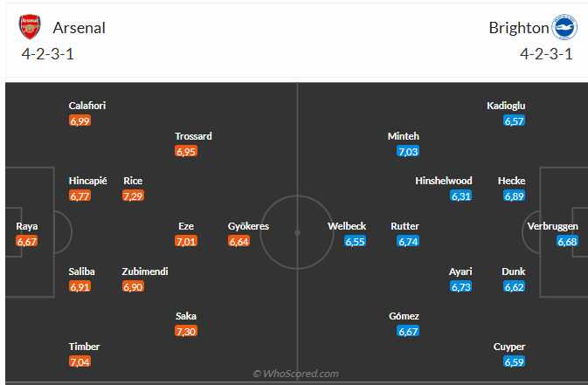Click Brighton's 4-2-3-1 formation text

[546, 53]
